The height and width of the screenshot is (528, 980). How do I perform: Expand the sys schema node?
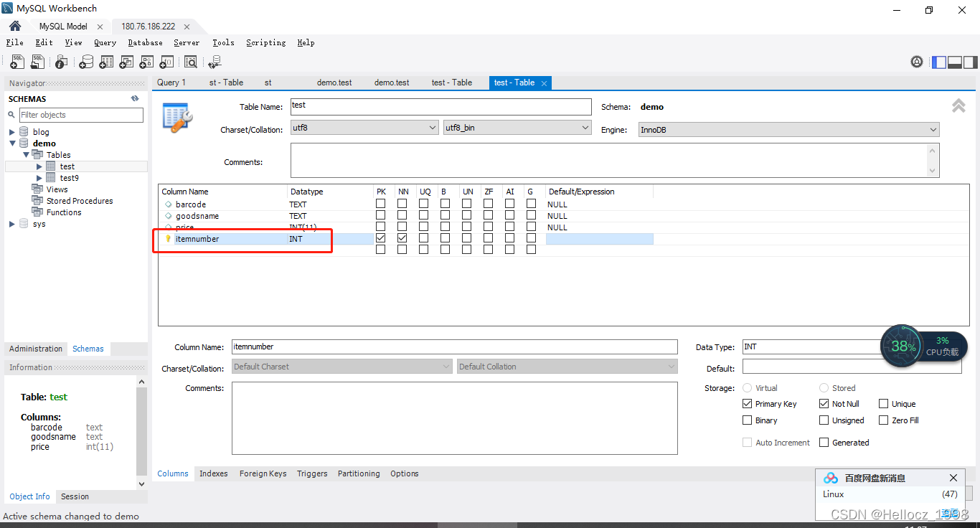pos(11,224)
